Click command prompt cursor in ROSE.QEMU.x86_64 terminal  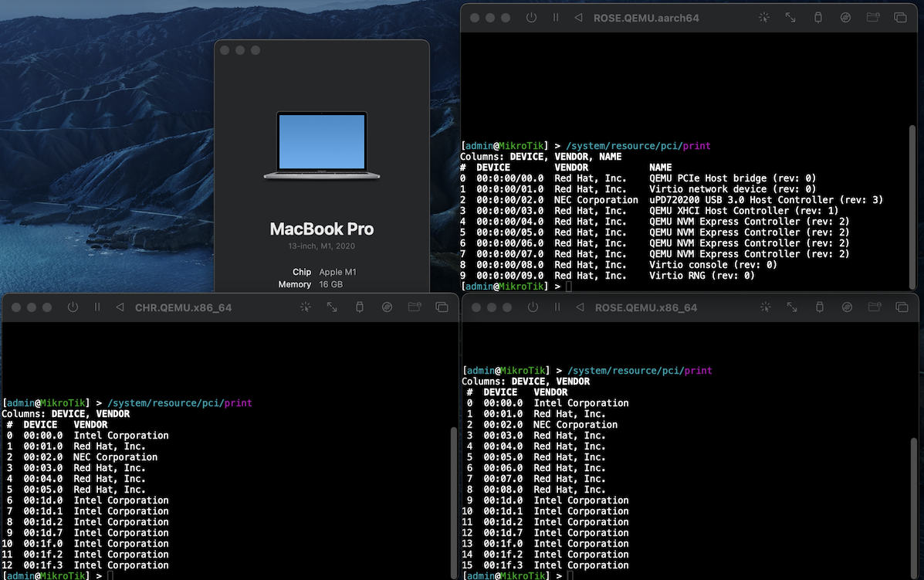pos(570,576)
